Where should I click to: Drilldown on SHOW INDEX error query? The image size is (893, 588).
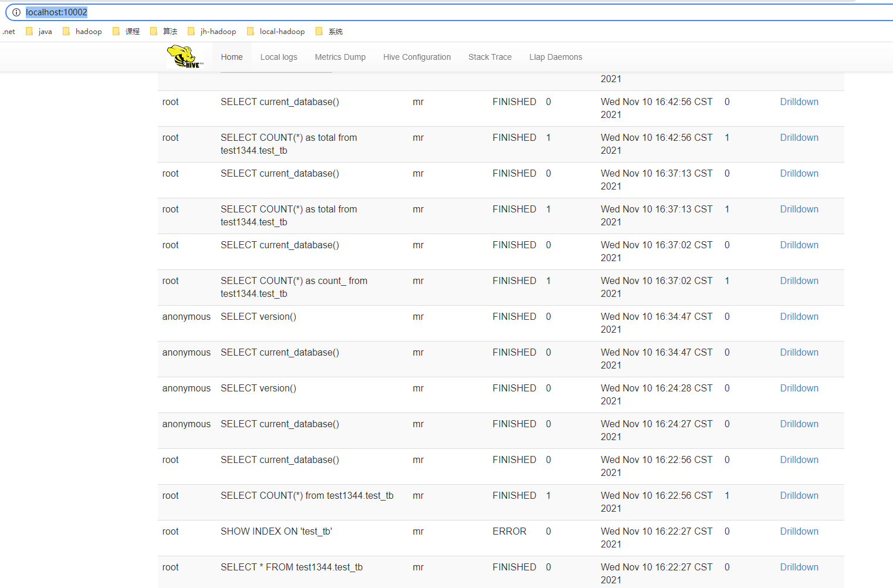[x=799, y=532]
